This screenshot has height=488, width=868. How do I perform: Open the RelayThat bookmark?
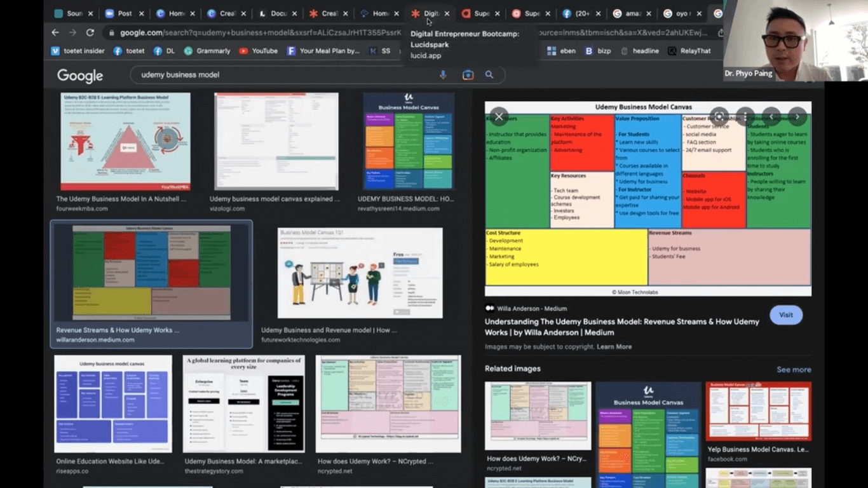point(689,51)
